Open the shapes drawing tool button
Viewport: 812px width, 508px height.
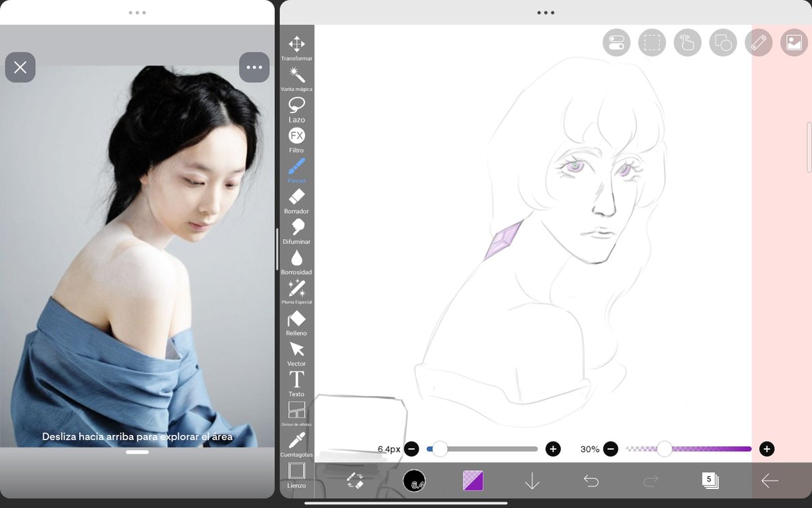(723, 43)
